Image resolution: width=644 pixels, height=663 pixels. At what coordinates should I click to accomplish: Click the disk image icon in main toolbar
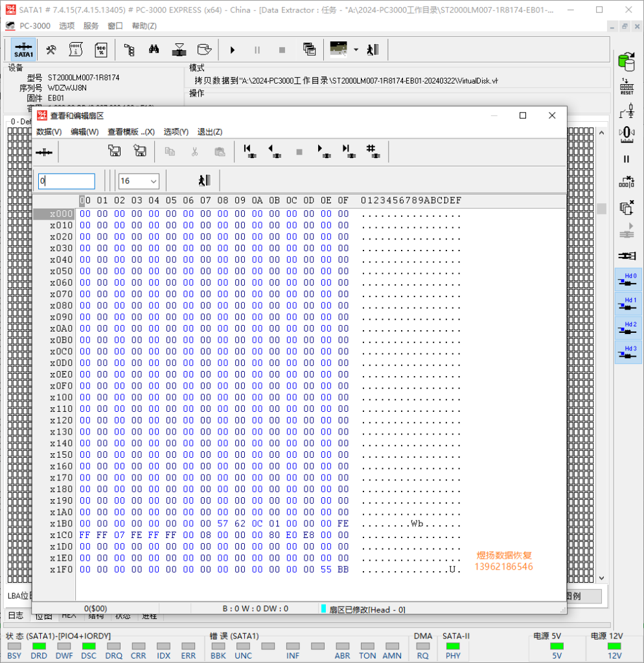tap(204, 50)
